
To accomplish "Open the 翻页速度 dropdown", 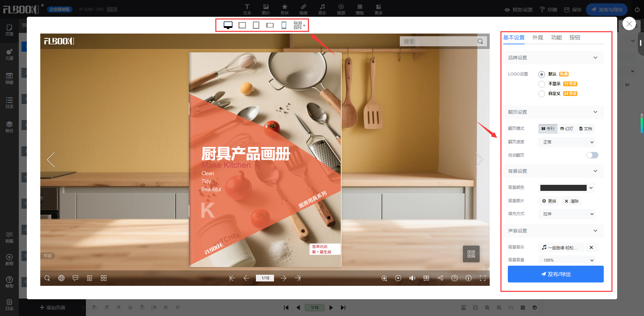I will pos(567,142).
